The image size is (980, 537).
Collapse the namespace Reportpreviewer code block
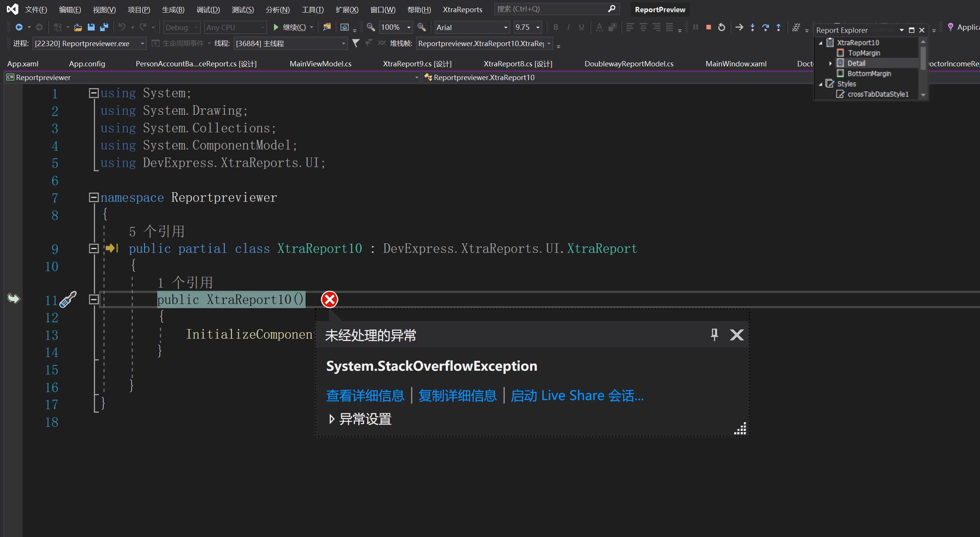(93, 197)
